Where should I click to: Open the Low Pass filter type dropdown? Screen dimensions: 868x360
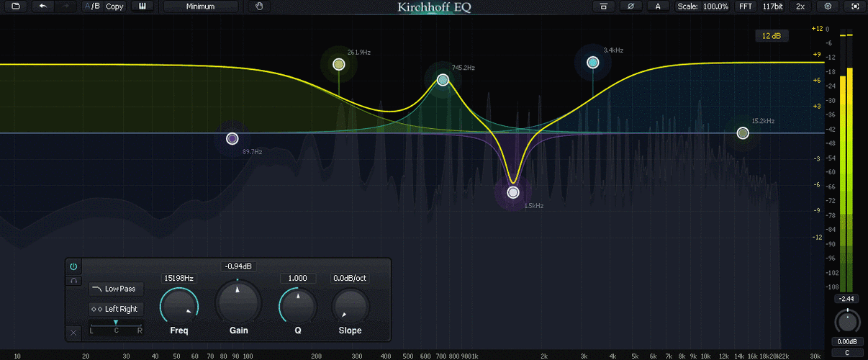click(116, 289)
